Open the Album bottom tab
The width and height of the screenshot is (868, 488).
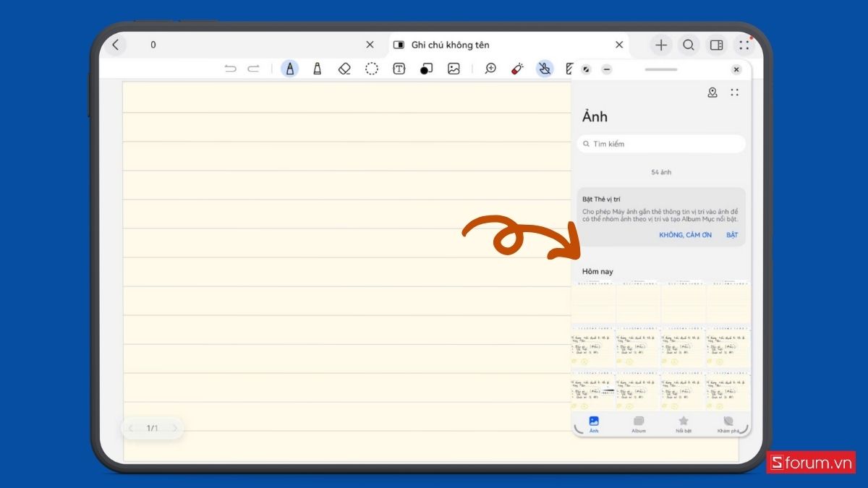(x=639, y=424)
